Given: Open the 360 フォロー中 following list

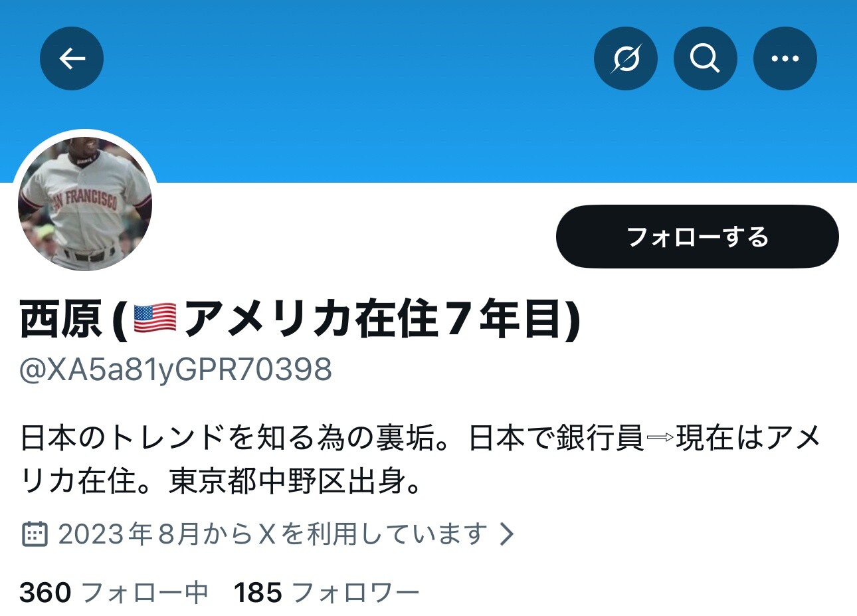Looking at the screenshot, I should pos(114,592).
